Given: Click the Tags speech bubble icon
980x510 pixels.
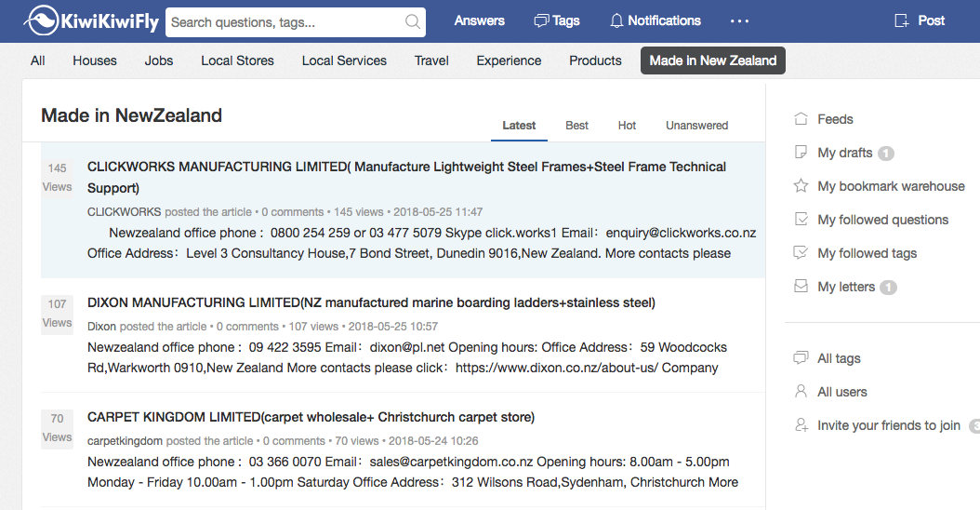Looking at the screenshot, I should point(540,21).
